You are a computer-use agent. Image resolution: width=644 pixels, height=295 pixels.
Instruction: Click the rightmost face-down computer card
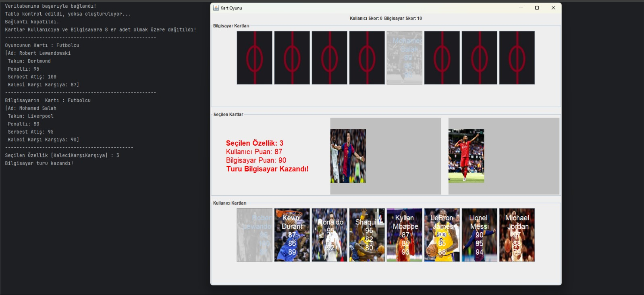(x=517, y=58)
